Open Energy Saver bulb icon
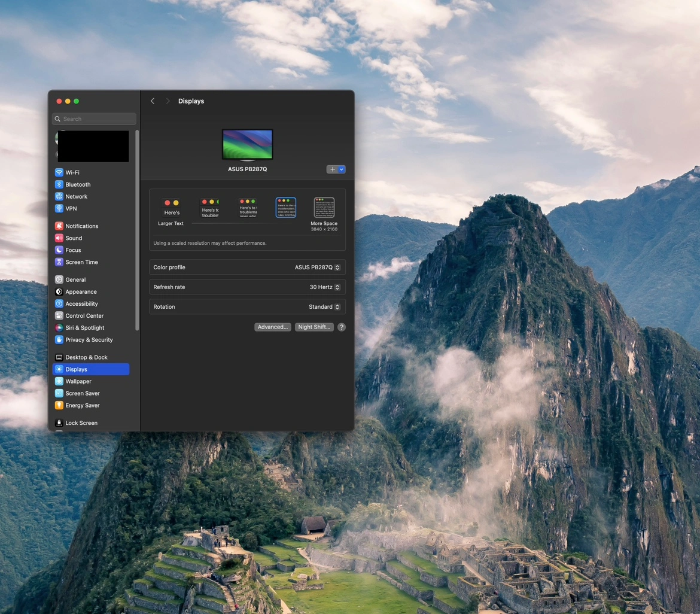The width and height of the screenshot is (700, 614). 59,406
